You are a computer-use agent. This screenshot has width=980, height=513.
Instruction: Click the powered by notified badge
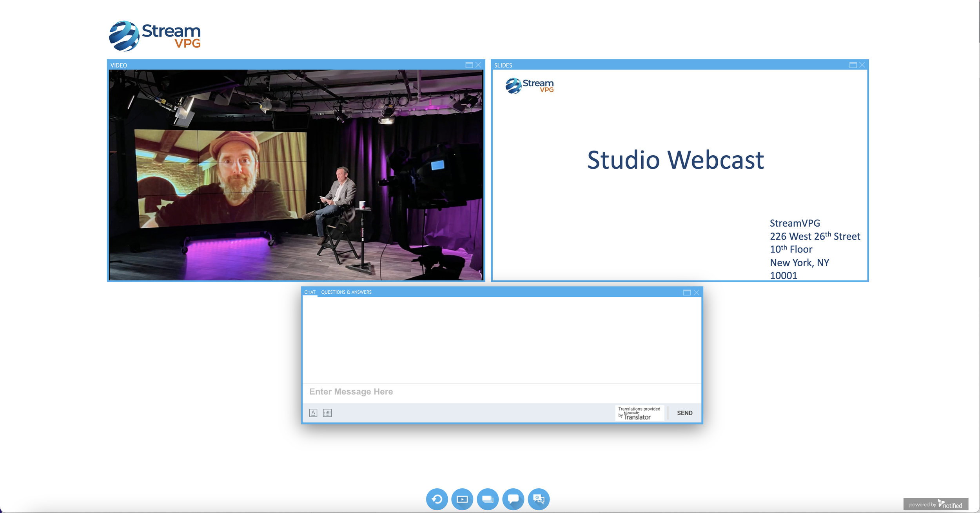click(936, 504)
